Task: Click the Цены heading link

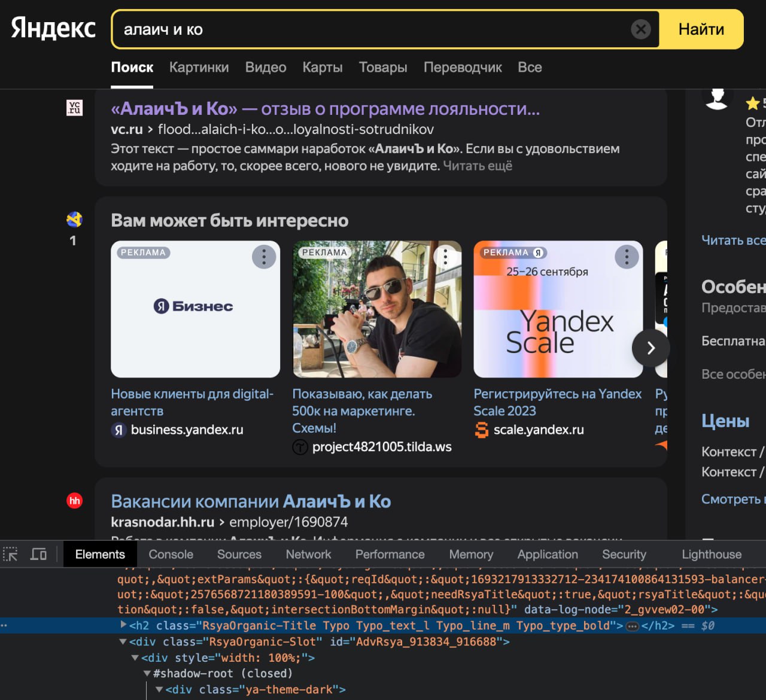Action: 725,421
